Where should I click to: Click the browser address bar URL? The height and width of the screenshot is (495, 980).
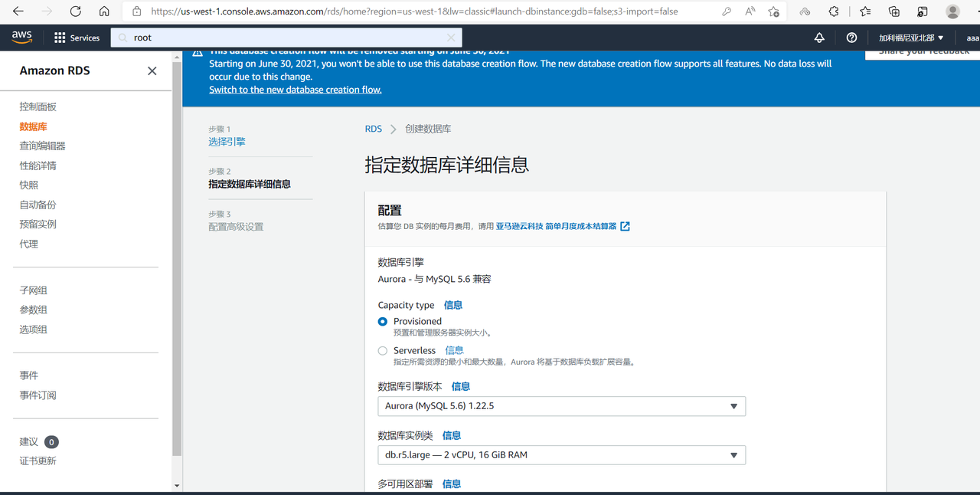[414, 11]
